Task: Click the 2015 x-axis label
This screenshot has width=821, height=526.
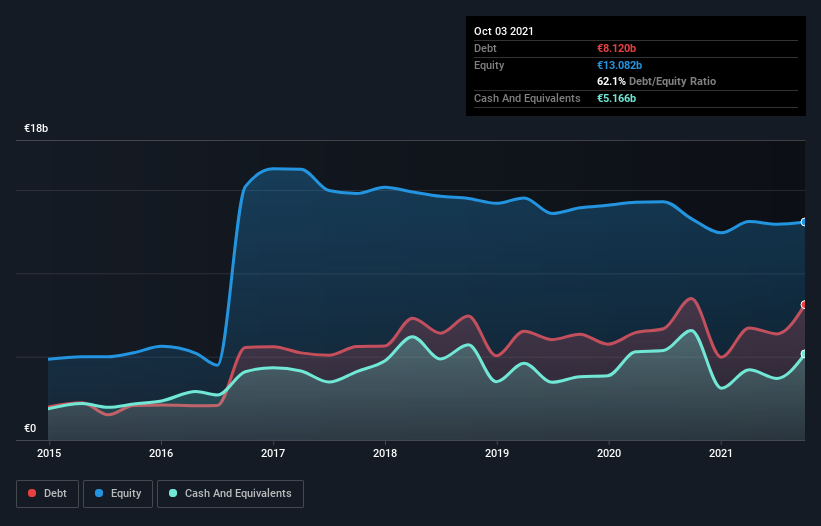Action: pyautogui.click(x=49, y=453)
